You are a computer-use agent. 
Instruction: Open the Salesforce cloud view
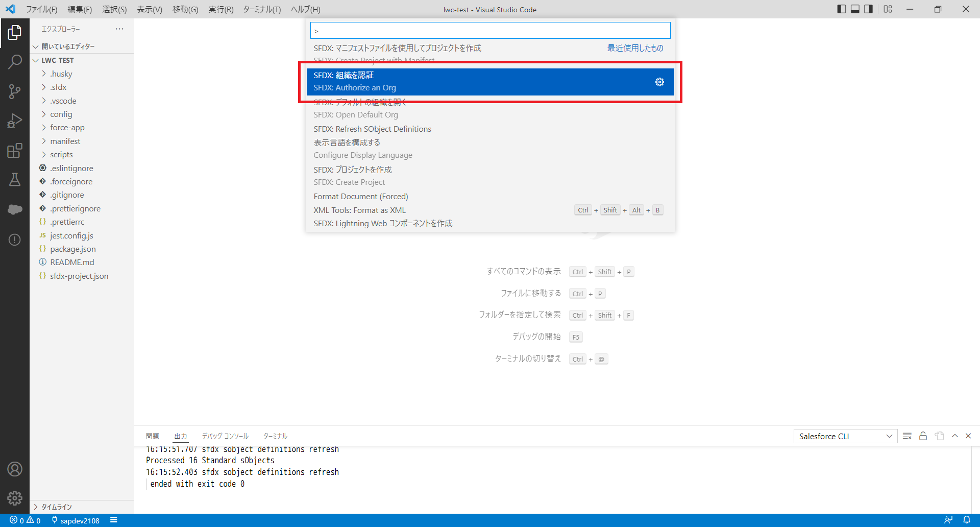point(15,209)
